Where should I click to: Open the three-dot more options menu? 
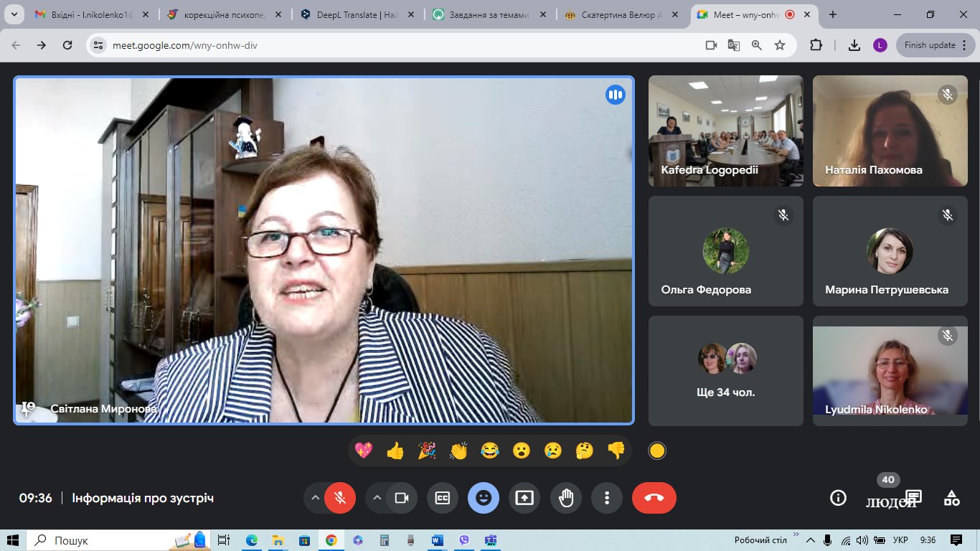point(607,498)
